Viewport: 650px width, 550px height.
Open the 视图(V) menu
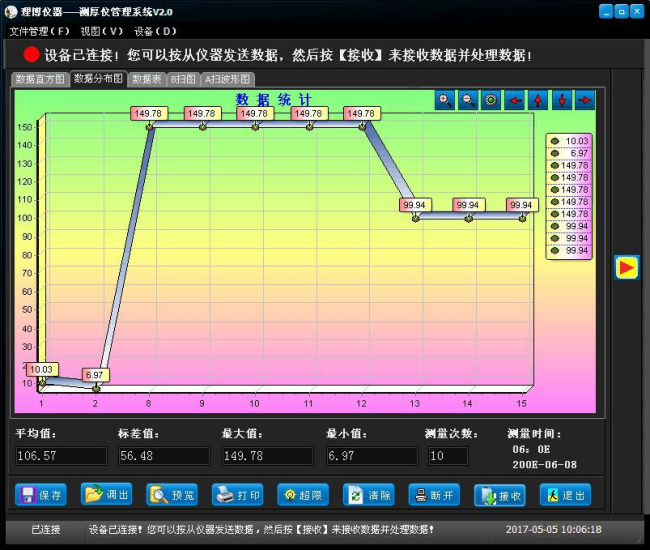coord(102,31)
